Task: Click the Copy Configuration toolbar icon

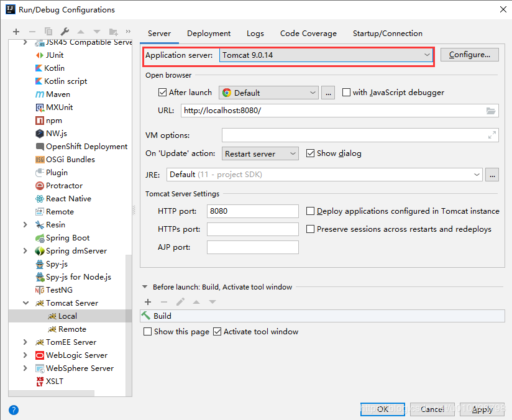Action: 48,31
